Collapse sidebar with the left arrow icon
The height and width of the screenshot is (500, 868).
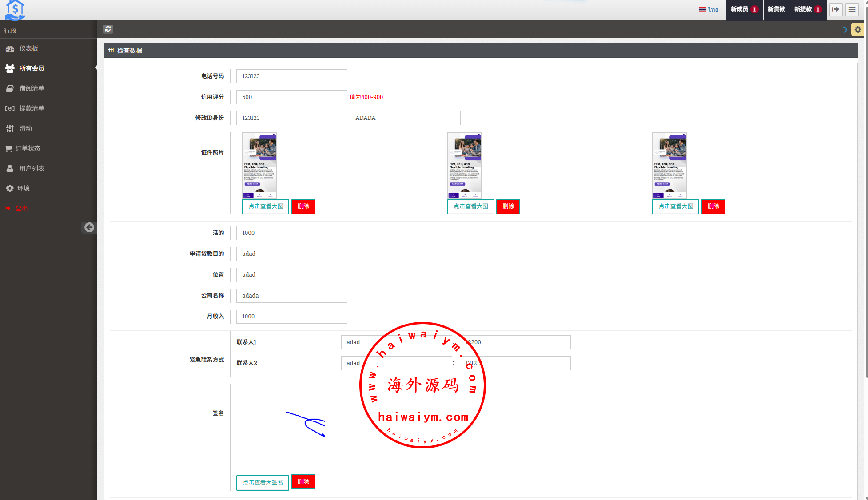click(89, 227)
